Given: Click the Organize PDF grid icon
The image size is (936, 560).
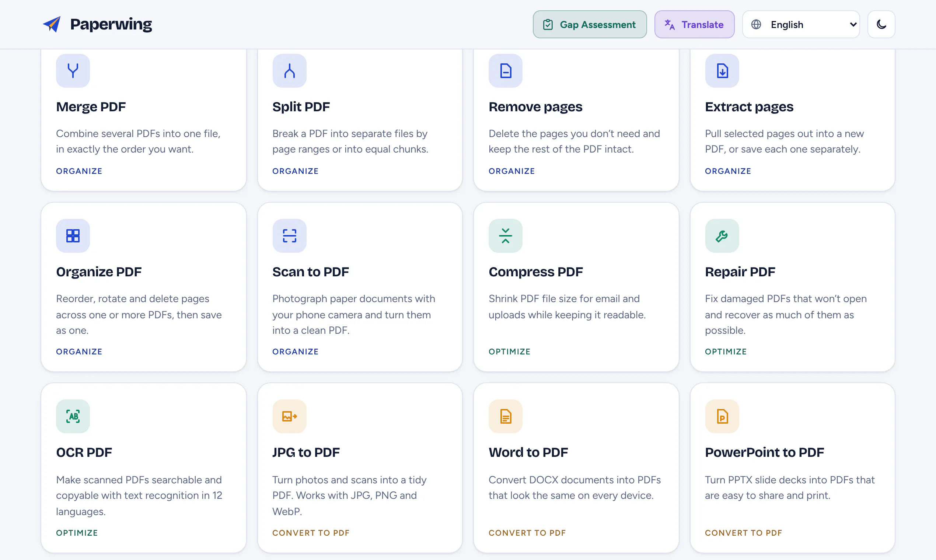Looking at the screenshot, I should 73,236.
